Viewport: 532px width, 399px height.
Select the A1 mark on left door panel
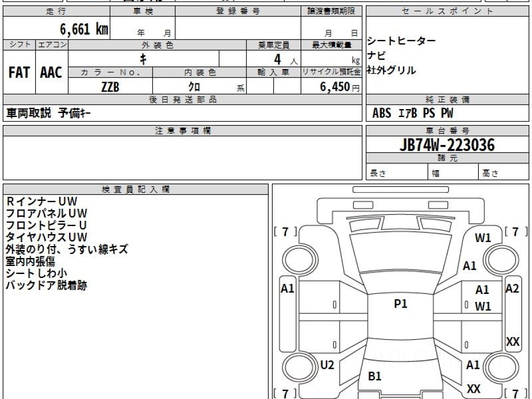[288, 289]
